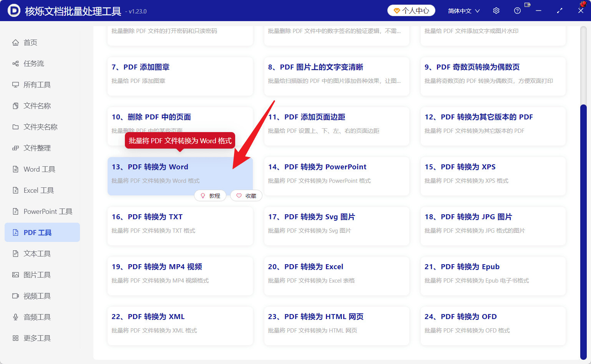Switch to 文本工具 category
Screen dimensions: 591x364
42,254
